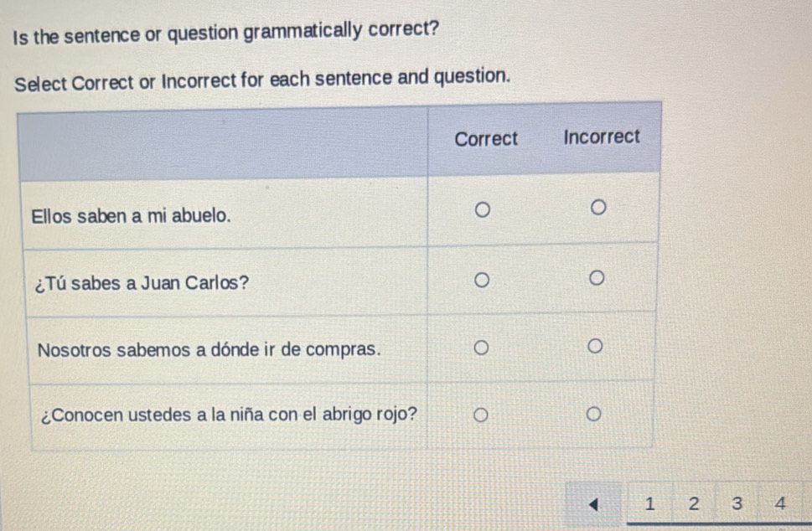Click the '¿Conocen ustedes' question text
This screenshot has height=531, width=812.
(228, 414)
